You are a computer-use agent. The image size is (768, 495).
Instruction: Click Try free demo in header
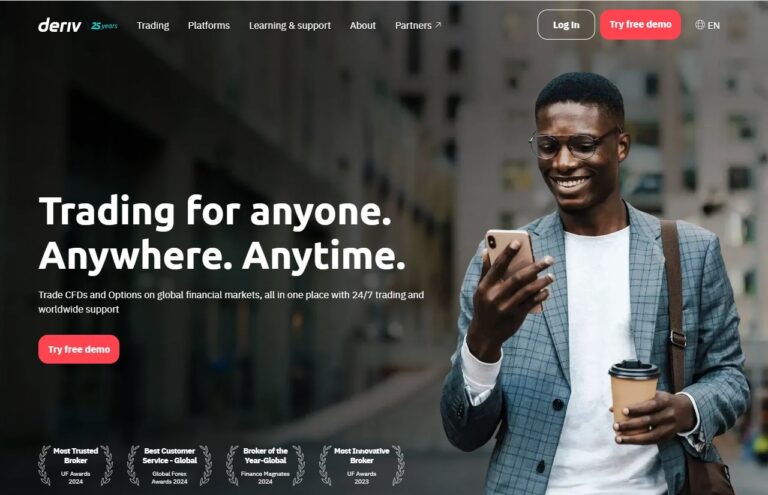coord(640,24)
